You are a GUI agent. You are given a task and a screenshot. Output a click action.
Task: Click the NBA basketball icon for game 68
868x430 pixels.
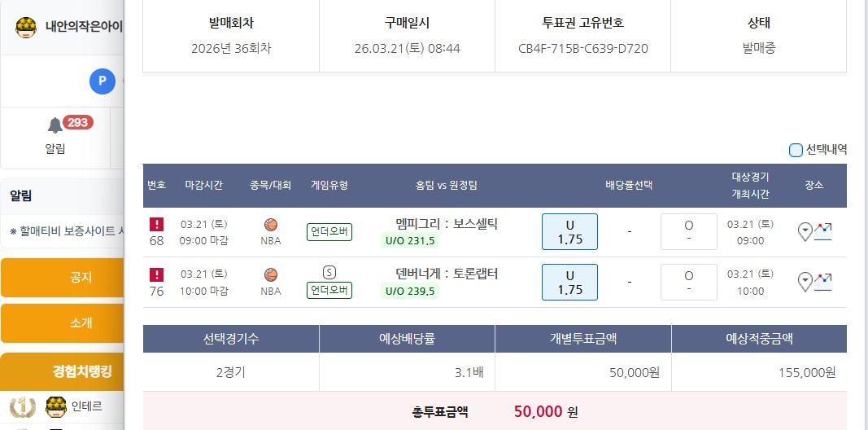point(271,225)
